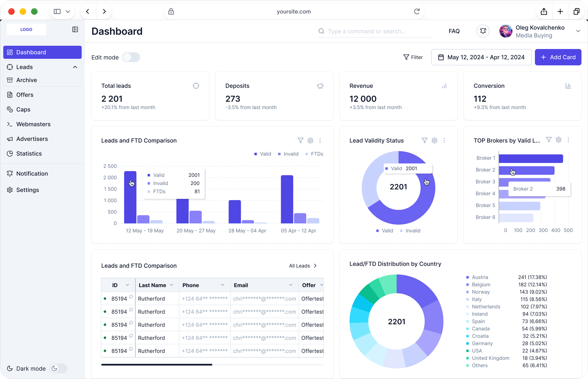The image size is (588, 379).
Task: Toggle FTDs series in bar chart legend
Action: tap(314, 154)
